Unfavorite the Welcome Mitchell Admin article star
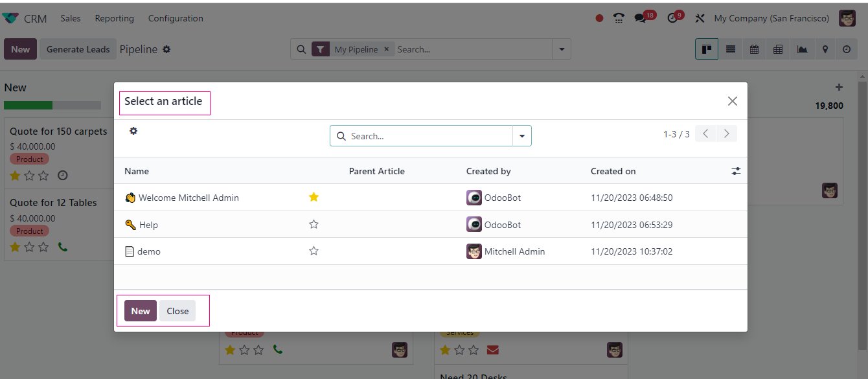The width and height of the screenshot is (868, 379). pos(314,197)
